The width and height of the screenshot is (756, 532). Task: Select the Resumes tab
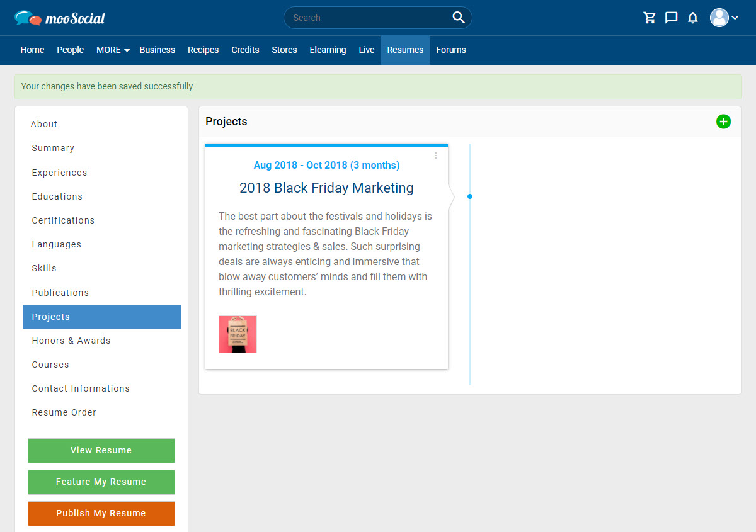[x=405, y=50]
